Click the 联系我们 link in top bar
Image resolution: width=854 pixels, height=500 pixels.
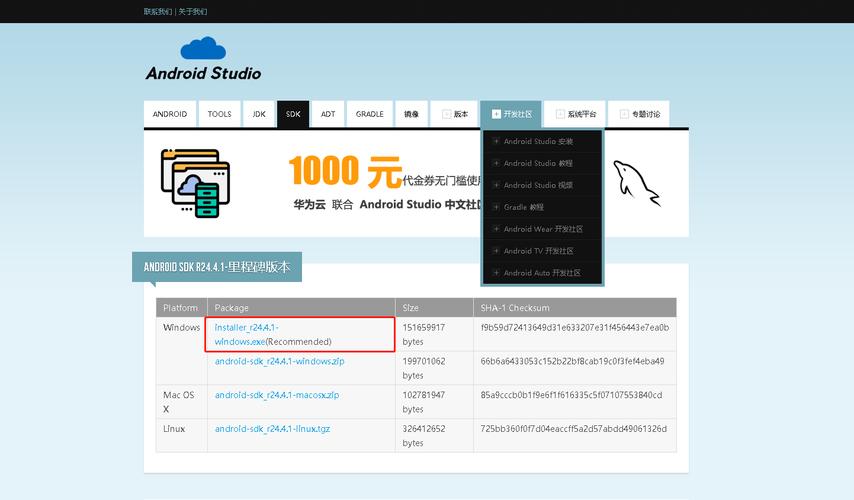tap(158, 11)
